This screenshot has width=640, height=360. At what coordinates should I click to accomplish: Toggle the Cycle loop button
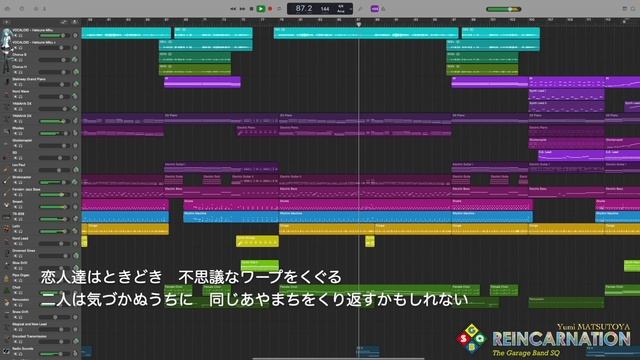280,9
